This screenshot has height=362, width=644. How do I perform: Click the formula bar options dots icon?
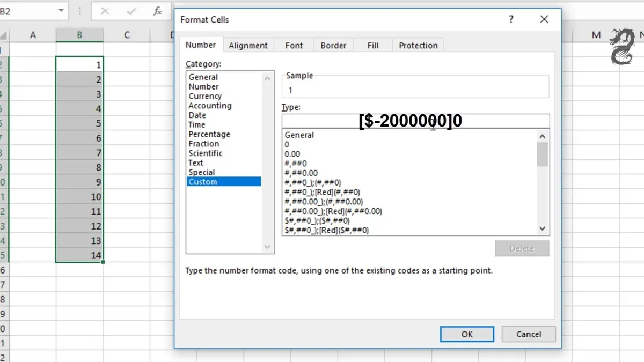79,11
